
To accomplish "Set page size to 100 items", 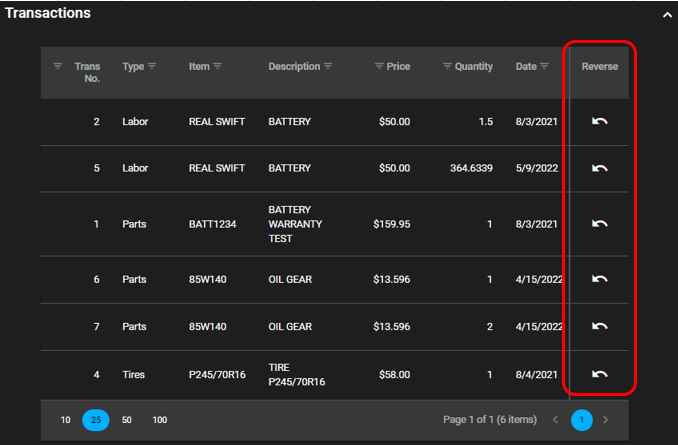I will click(x=160, y=420).
